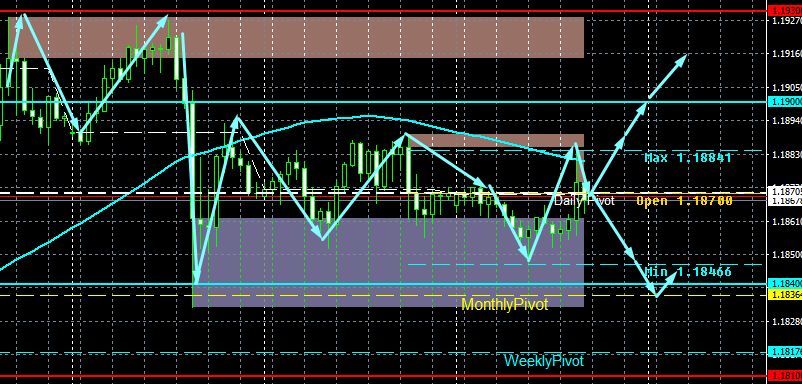Viewport: 802px width, 384px height.
Task: Click the small brown zone near Max label
Action: 495,141
